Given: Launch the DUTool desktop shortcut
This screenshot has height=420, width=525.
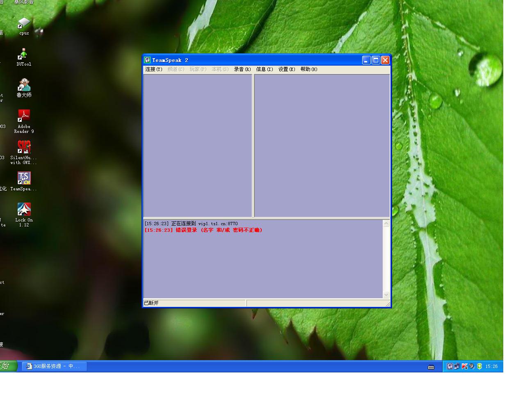Looking at the screenshot, I should (24, 57).
